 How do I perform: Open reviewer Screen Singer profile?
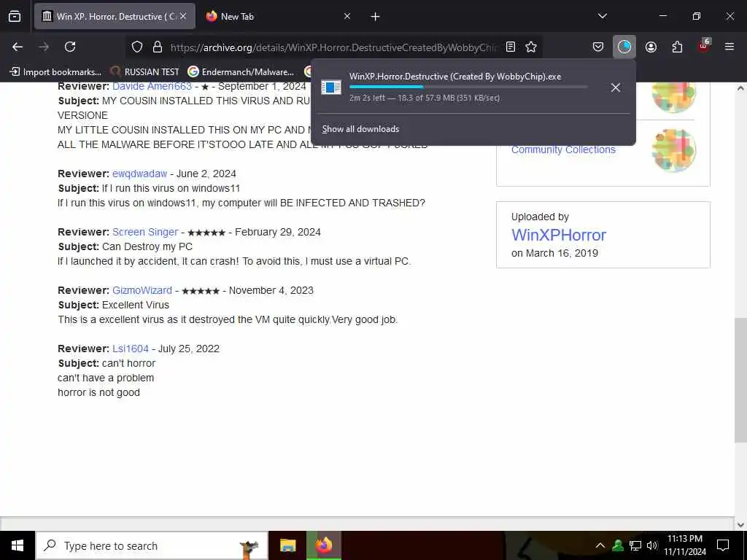(x=145, y=232)
